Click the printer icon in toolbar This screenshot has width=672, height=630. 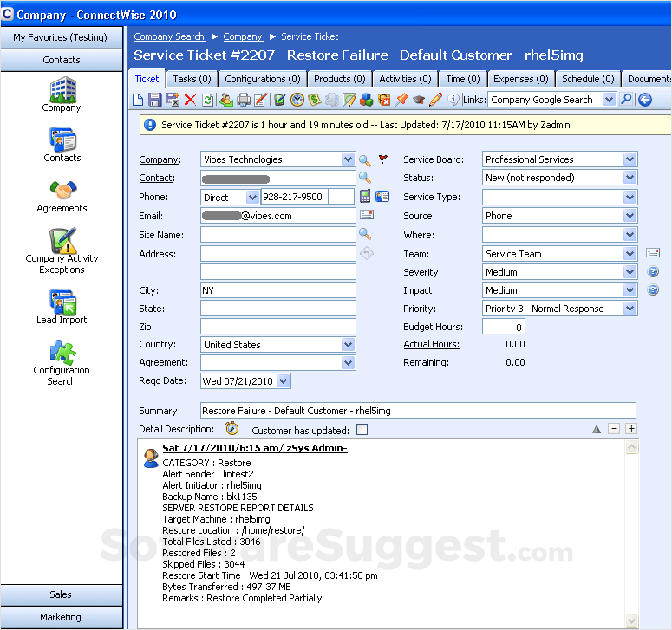(x=244, y=100)
